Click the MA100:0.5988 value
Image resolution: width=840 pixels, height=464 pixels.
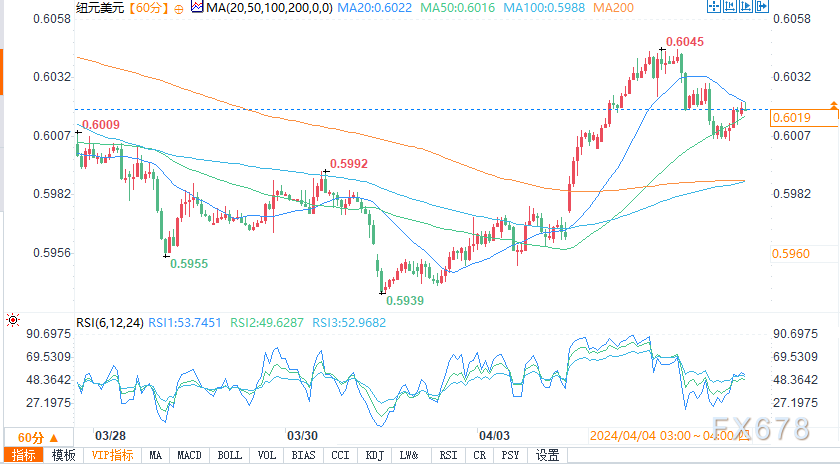coord(544,8)
